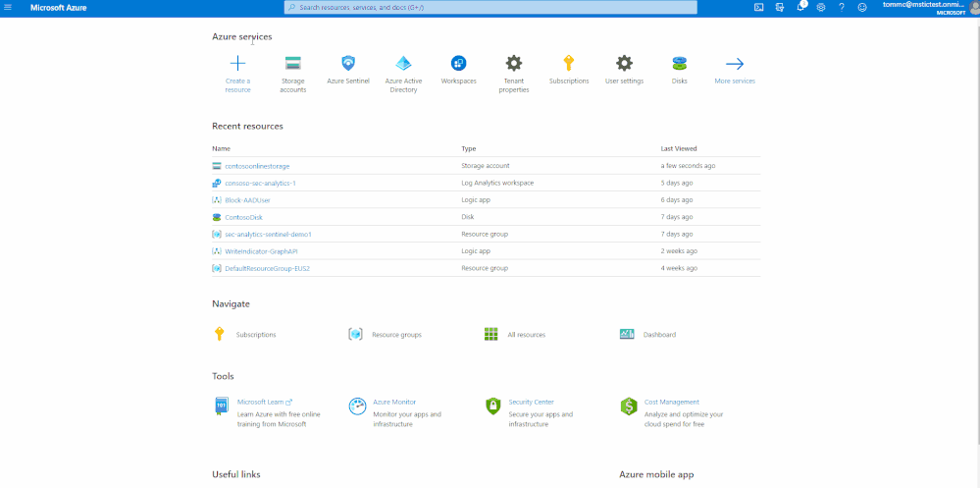Open the Feedback smiley icon
The width and height of the screenshot is (980, 488).
(x=862, y=8)
